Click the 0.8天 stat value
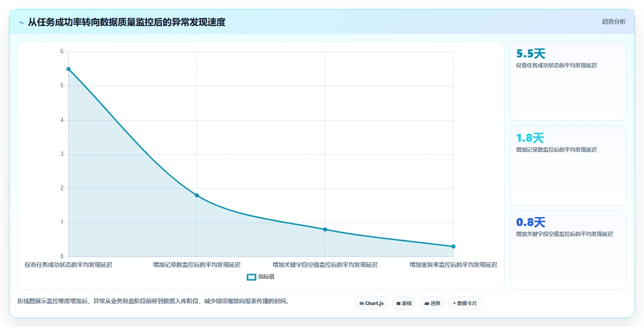The width and height of the screenshot is (644, 327). (x=531, y=222)
